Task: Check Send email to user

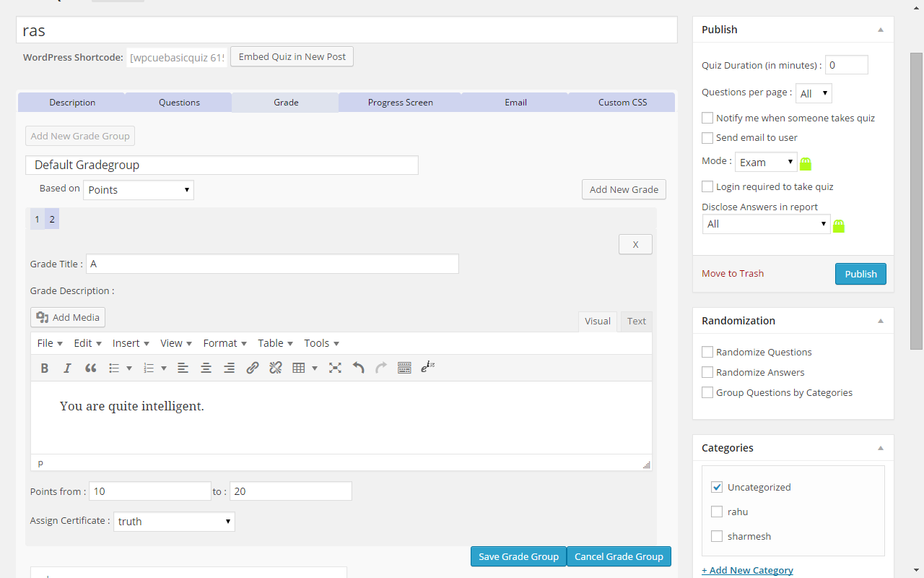Action: (x=707, y=137)
